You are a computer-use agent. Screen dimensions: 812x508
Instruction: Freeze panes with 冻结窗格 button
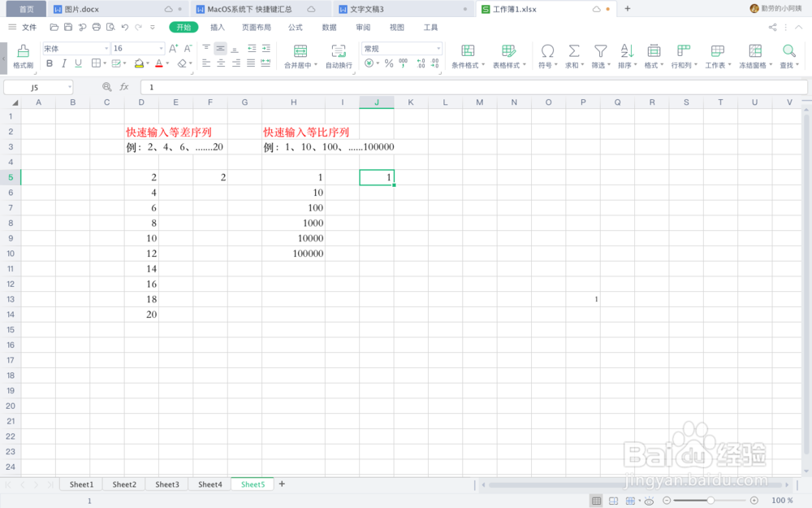755,56
